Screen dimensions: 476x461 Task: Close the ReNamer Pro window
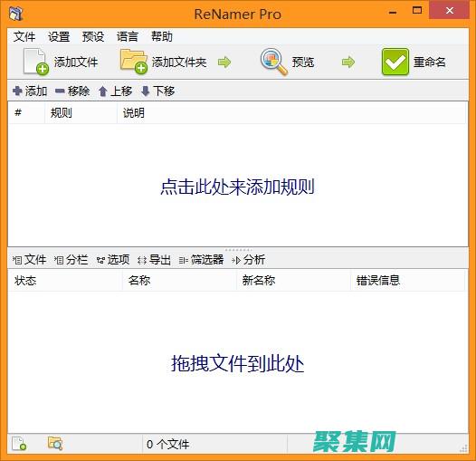[449, 11]
